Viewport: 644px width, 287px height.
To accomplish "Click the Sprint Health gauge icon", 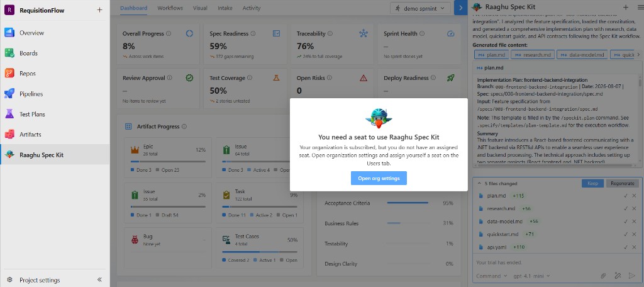I will click(450, 34).
